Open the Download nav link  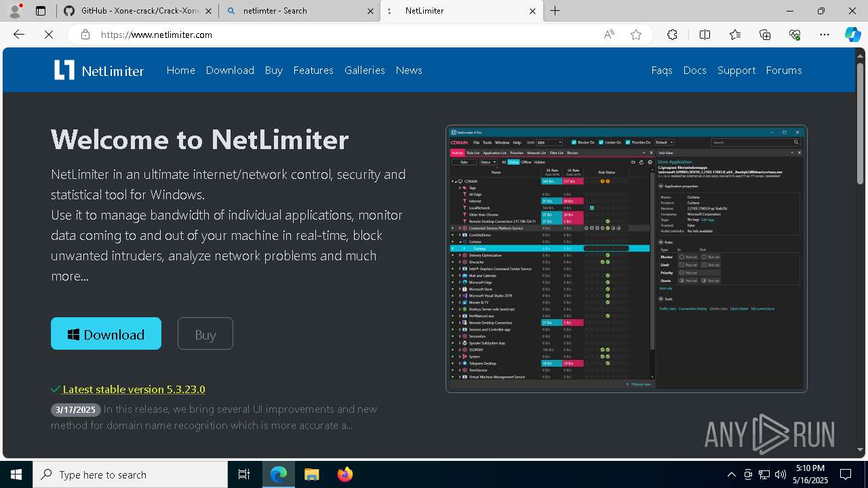[230, 70]
